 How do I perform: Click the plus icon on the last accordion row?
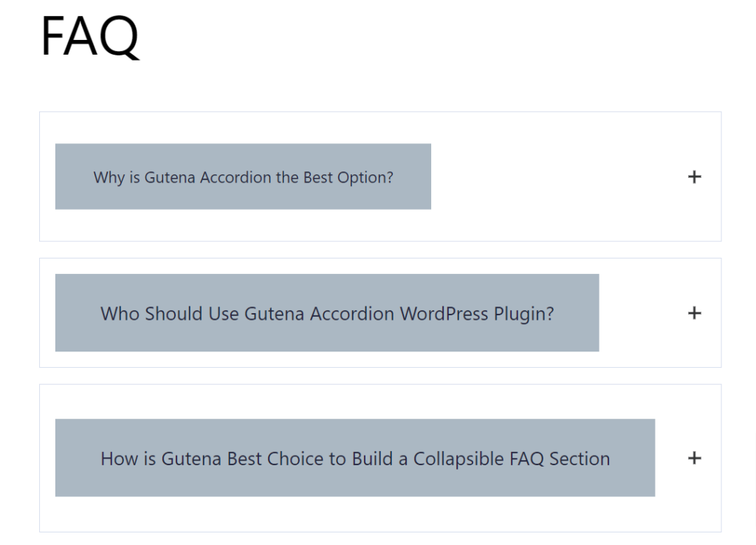click(694, 458)
